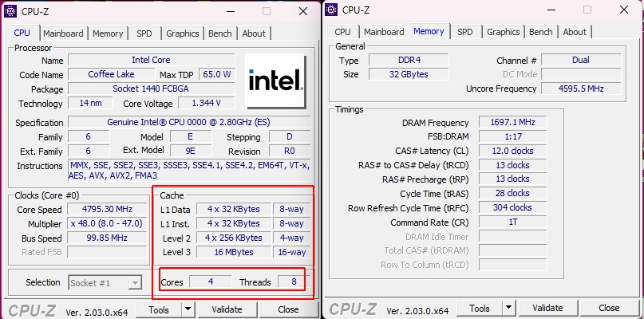Click the CAS# Latency value 12.0 clocks
The height and width of the screenshot is (319, 644).
click(512, 151)
